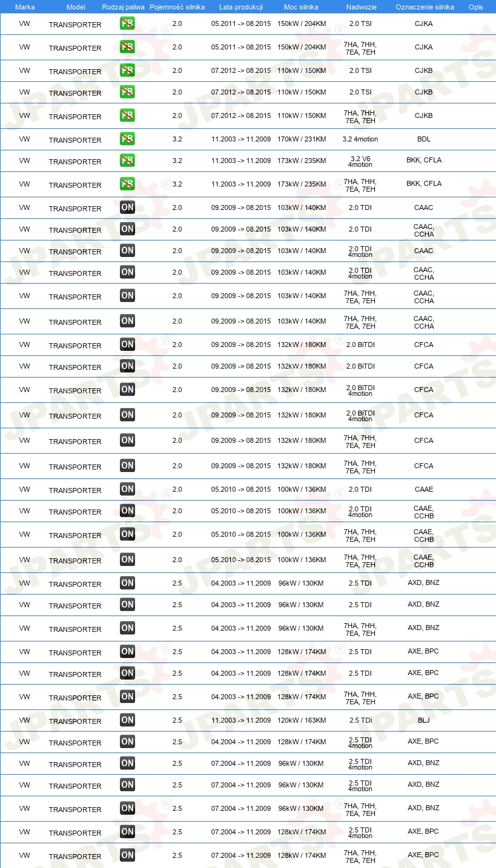Click petrol icon in CJKA 2.0 TSI row
Viewport: 496px width, 868px height.
[x=127, y=24]
